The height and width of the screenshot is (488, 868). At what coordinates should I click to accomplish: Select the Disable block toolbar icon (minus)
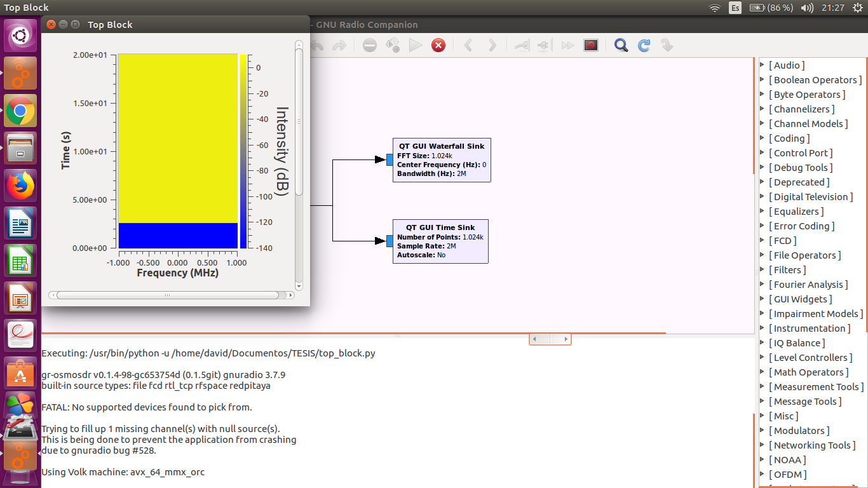point(369,45)
